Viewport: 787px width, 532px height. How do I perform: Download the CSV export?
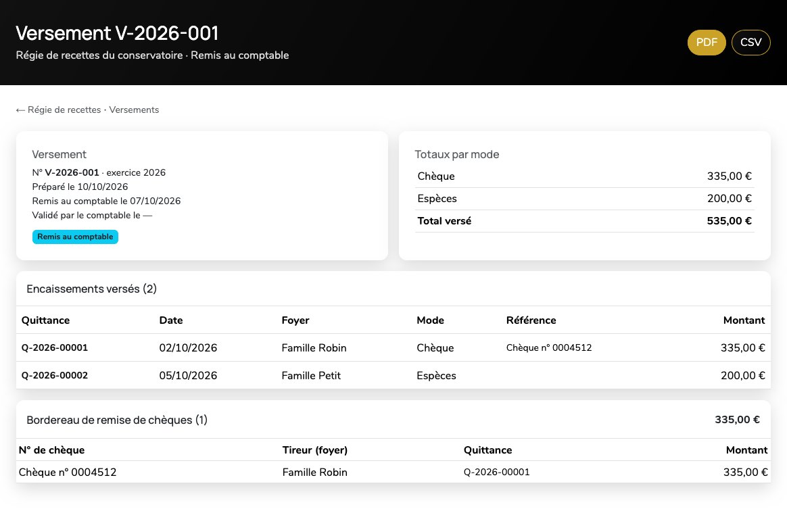point(751,43)
